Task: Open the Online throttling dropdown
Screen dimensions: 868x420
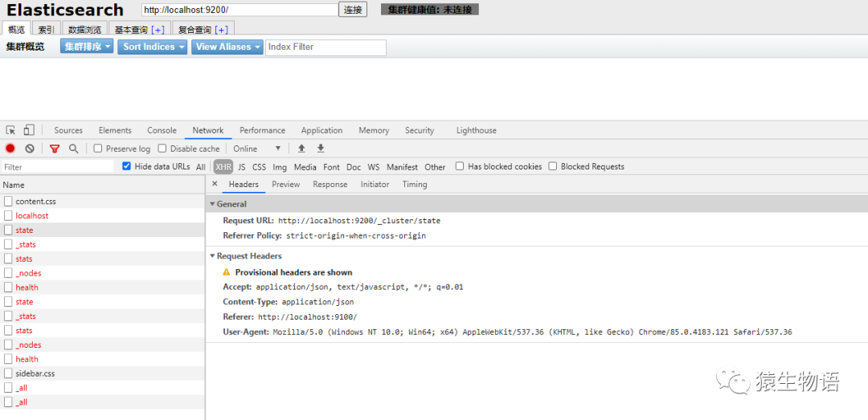Action: 257,149
